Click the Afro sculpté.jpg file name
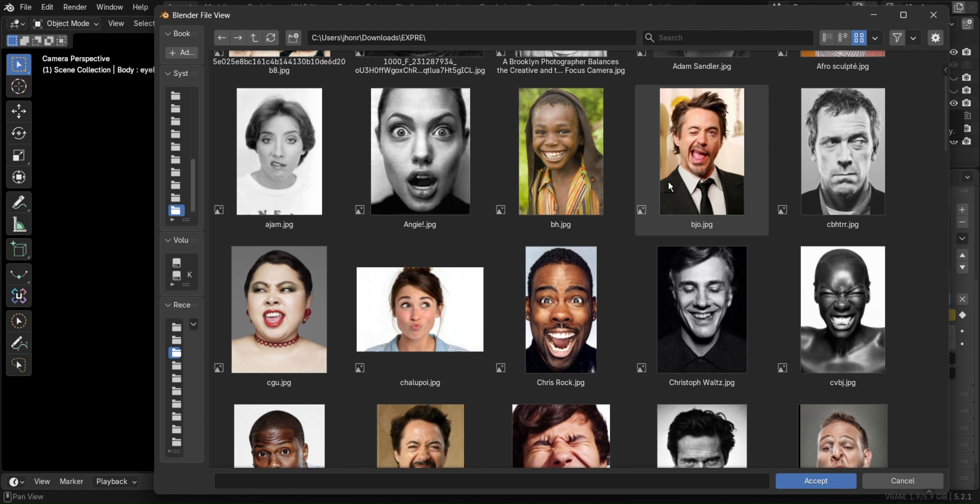Image resolution: width=980 pixels, height=504 pixels. (843, 66)
